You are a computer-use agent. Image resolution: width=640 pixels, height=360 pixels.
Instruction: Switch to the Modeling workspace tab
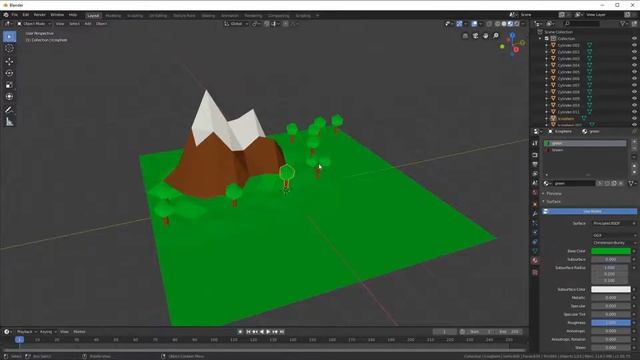click(x=113, y=16)
